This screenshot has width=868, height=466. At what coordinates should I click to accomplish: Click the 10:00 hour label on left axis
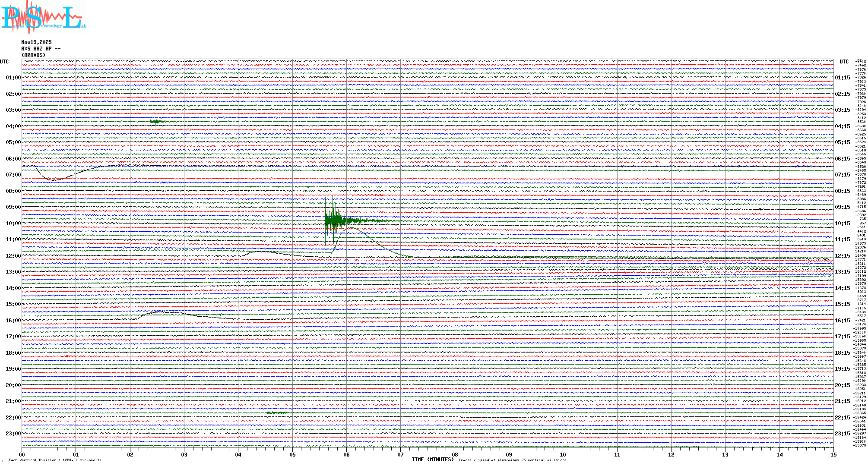[13, 224]
